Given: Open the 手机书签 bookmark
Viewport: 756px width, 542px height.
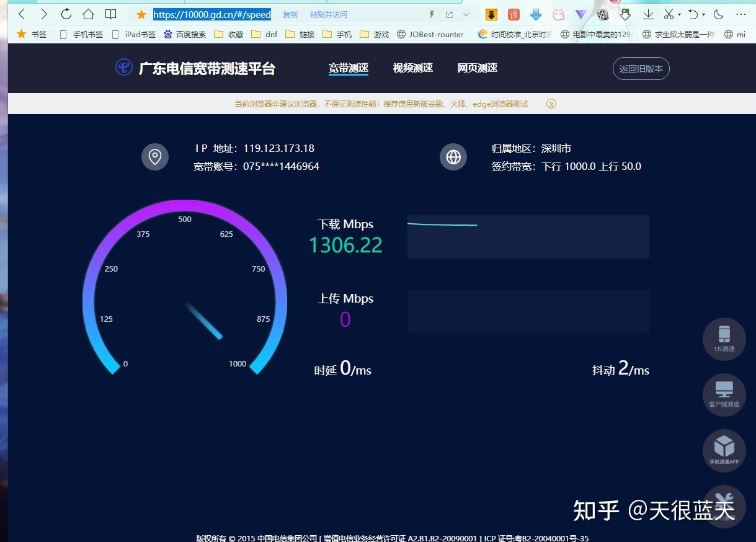Looking at the screenshot, I should 81,35.
